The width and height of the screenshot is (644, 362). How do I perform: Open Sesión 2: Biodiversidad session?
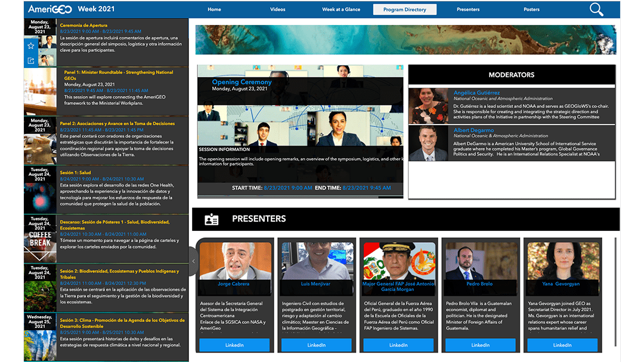click(x=106, y=287)
